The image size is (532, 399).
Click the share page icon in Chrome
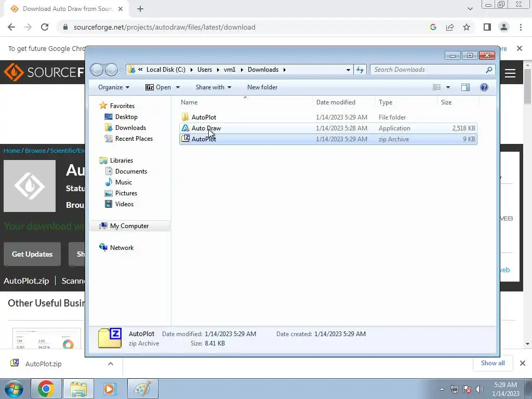click(450, 27)
